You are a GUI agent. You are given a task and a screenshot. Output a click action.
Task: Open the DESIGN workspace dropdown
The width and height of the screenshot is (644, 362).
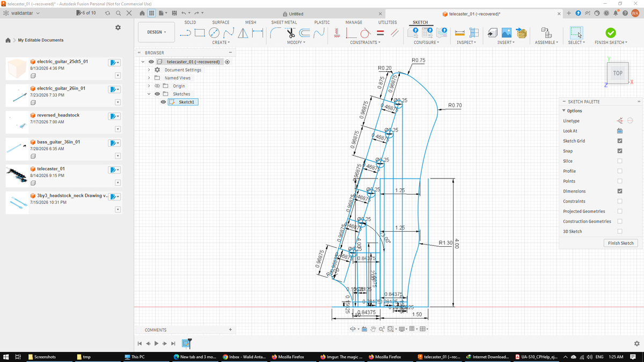click(x=157, y=32)
